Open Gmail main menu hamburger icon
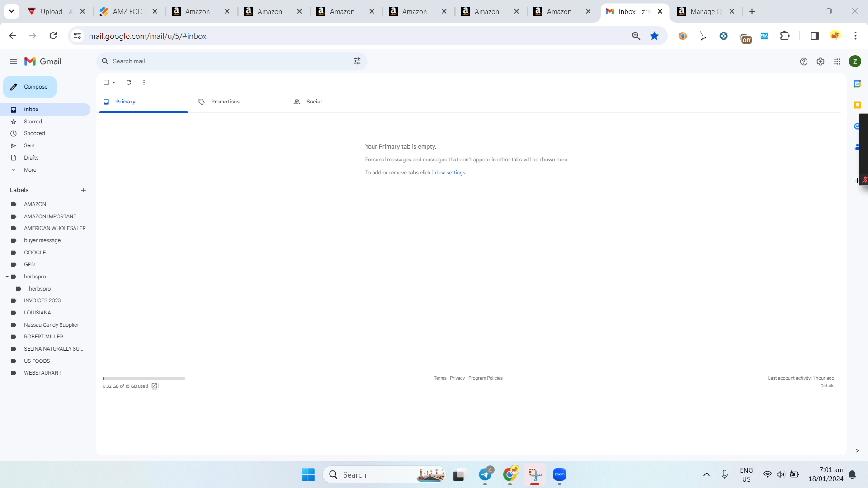 click(14, 61)
